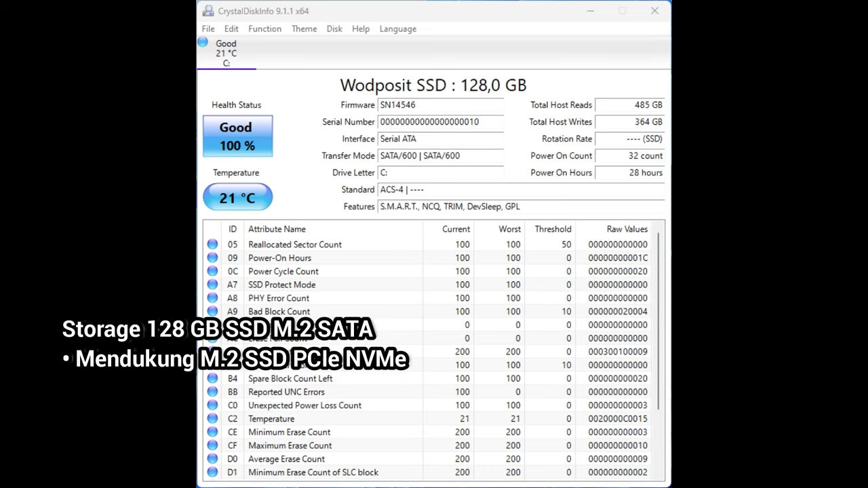
Task: Click the Raw Values column header
Action: (x=627, y=228)
